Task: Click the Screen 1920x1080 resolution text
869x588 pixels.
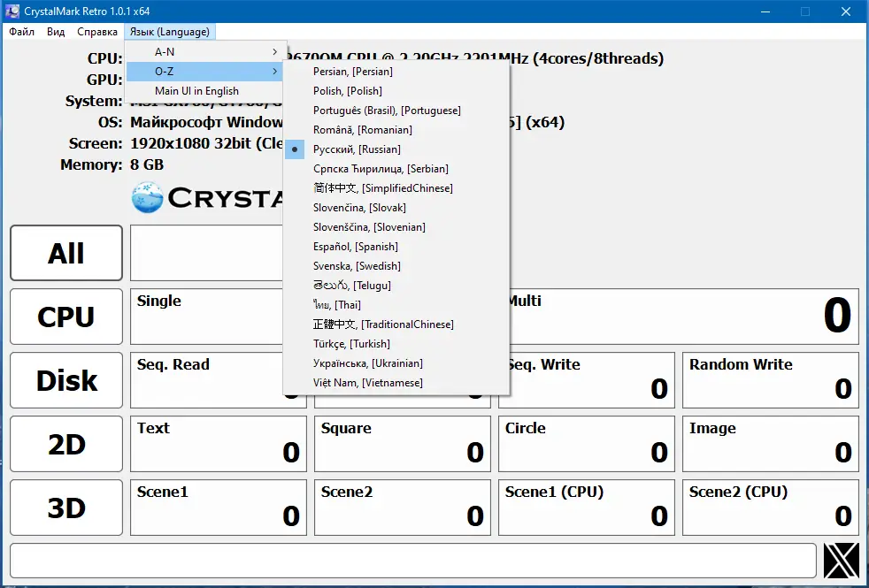Action: [x=207, y=143]
